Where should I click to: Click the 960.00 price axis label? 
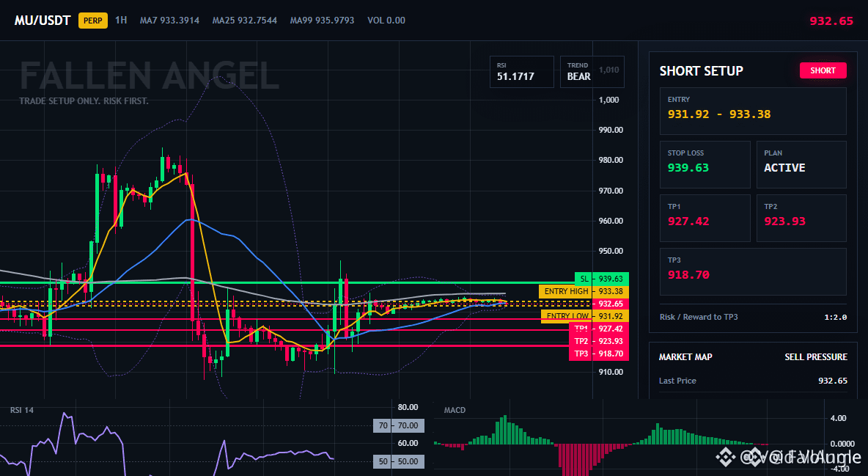[x=611, y=221]
